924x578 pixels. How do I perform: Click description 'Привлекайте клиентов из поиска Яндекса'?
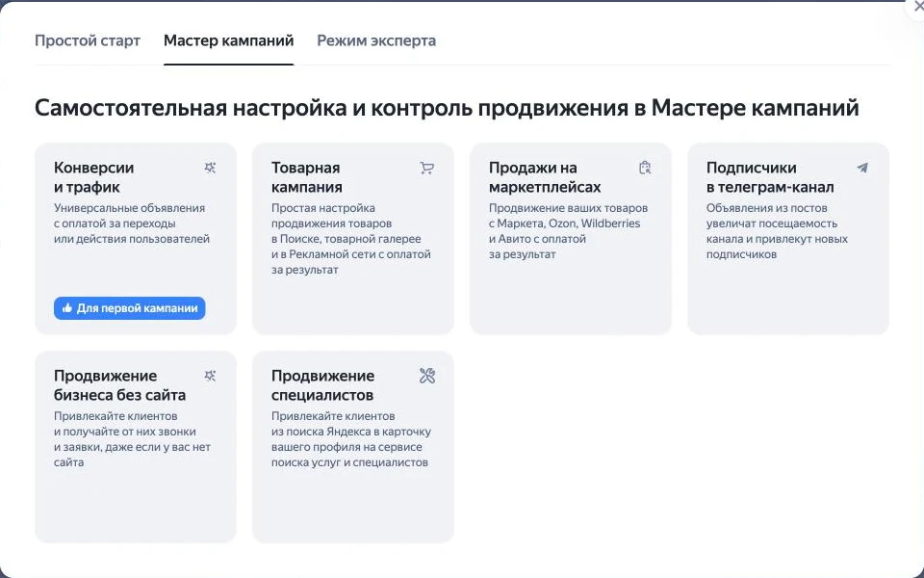point(351,439)
